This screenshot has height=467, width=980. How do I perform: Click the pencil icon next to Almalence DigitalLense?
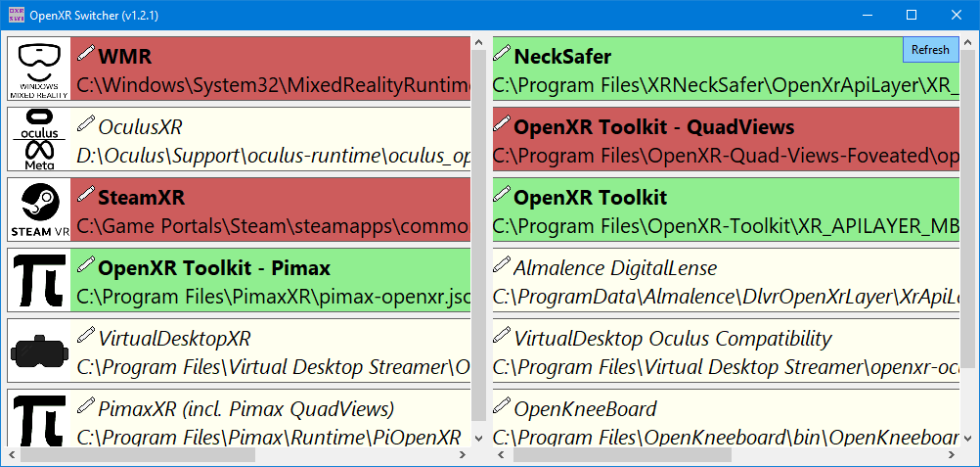[502, 264]
